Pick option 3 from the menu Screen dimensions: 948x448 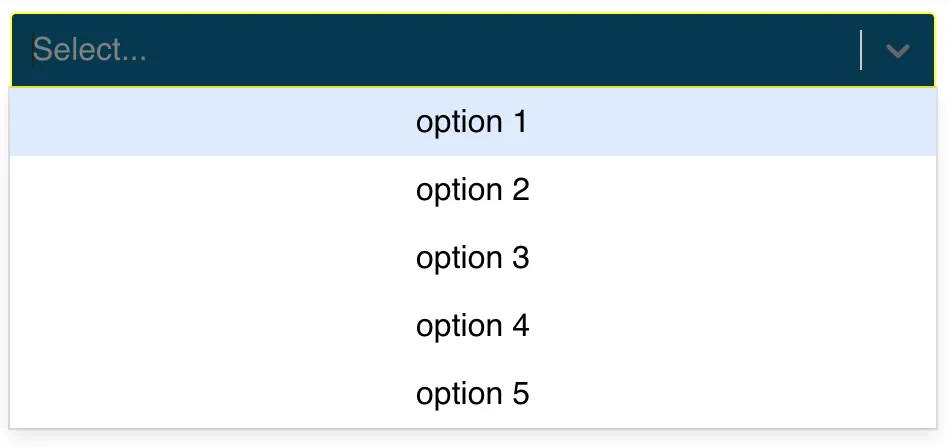[472, 258]
